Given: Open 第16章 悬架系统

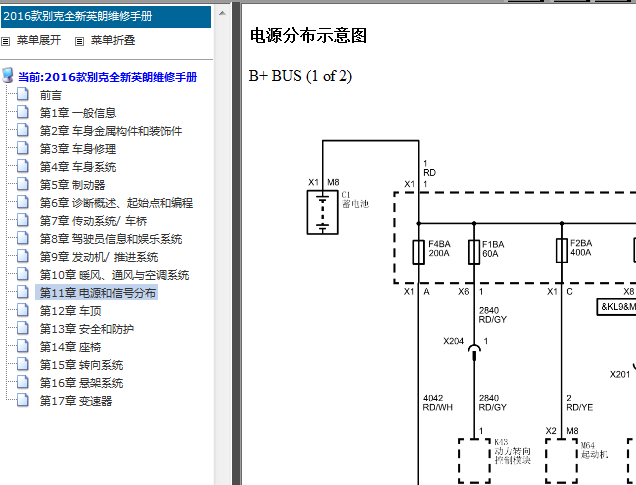Looking at the screenshot, I should coord(82,383).
